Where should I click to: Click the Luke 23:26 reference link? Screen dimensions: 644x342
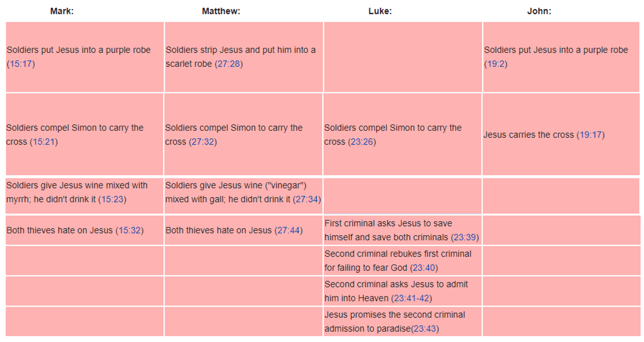pyautogui.click(x=362, y=142)
